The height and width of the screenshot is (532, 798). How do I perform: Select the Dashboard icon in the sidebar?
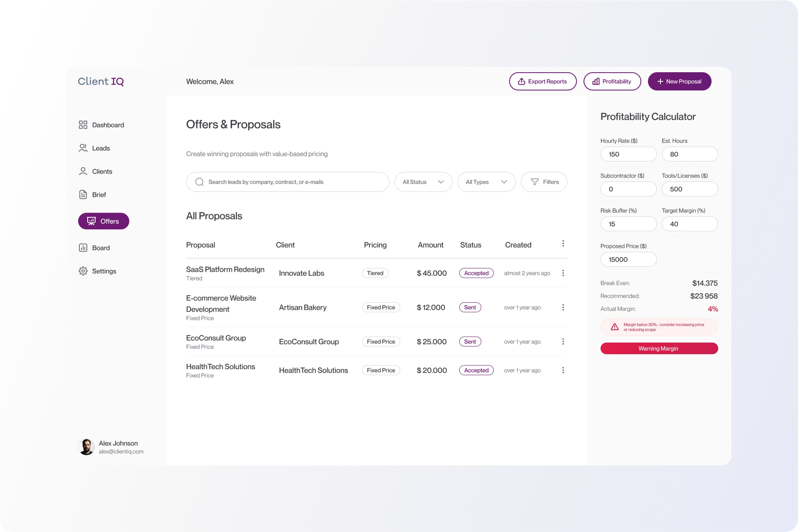[x=83, y=125]
